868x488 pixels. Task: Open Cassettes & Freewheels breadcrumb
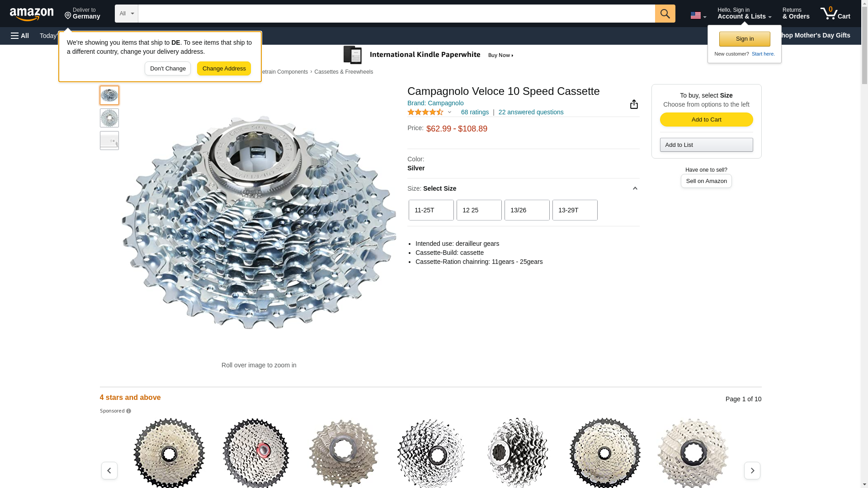pyautogui.click(x=344, y=72)
